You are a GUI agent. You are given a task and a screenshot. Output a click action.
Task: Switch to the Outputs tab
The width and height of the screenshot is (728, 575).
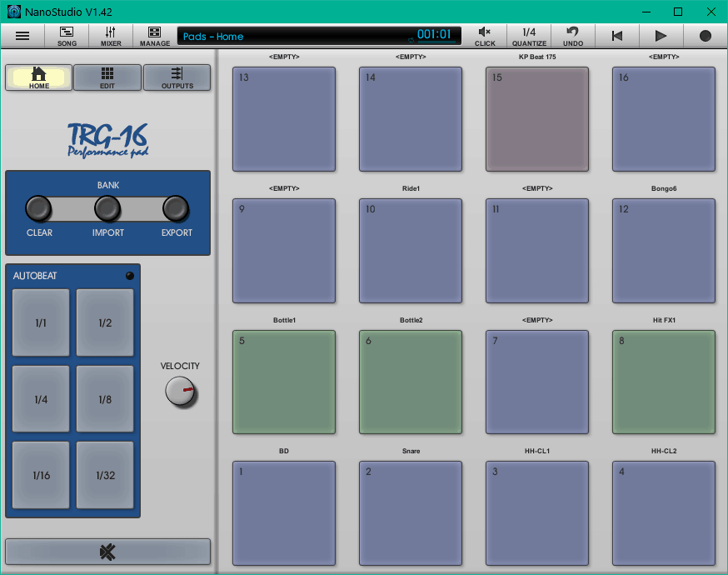coord(177,77)
